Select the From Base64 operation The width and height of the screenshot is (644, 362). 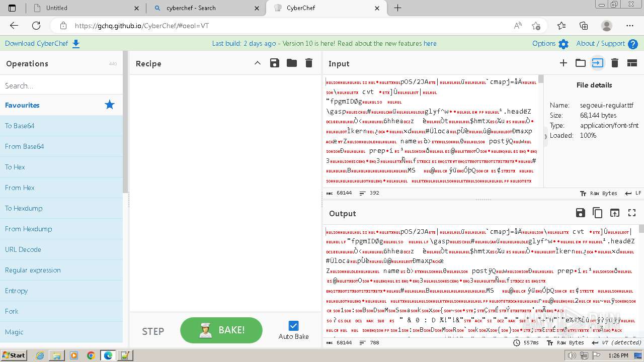click(61, 146)
